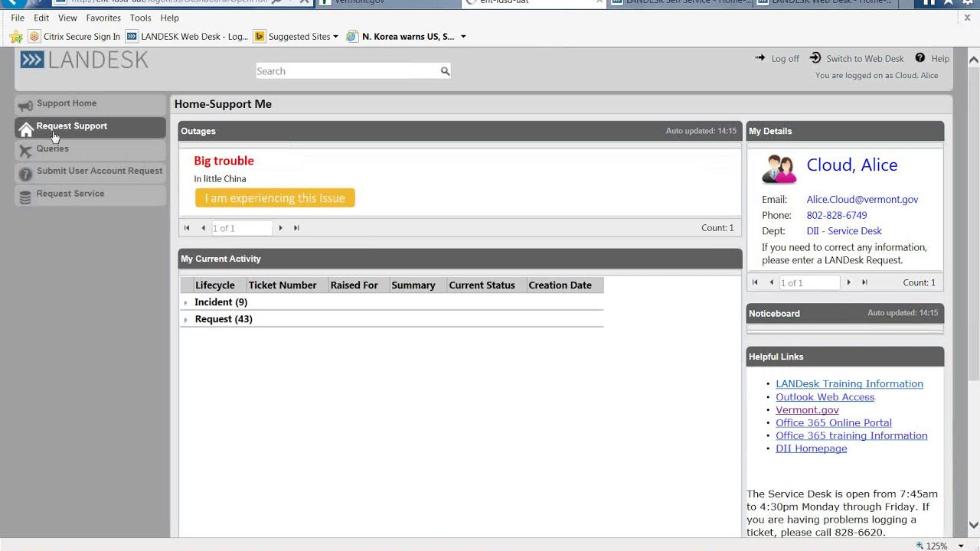Image resolution: width=980 pixels, height=551 pixels.
Task: Click the search magnifier icon
Action: coord(445,70)
